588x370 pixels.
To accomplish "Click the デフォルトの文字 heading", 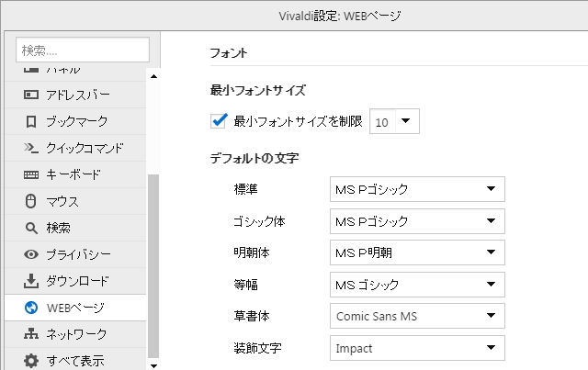I will 254,158.
